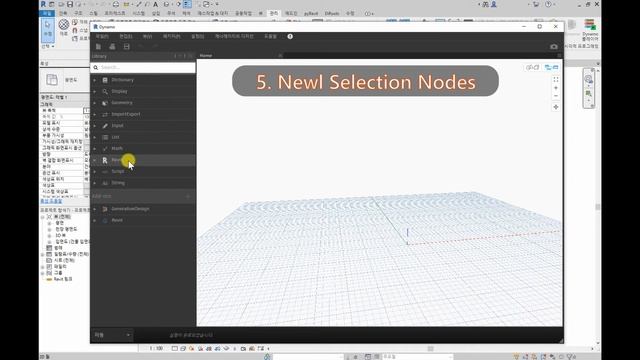Screen dimensions: 640x360
Task: Click the Revit materials sphere icon in ribbon
Action: coord(64,24)
